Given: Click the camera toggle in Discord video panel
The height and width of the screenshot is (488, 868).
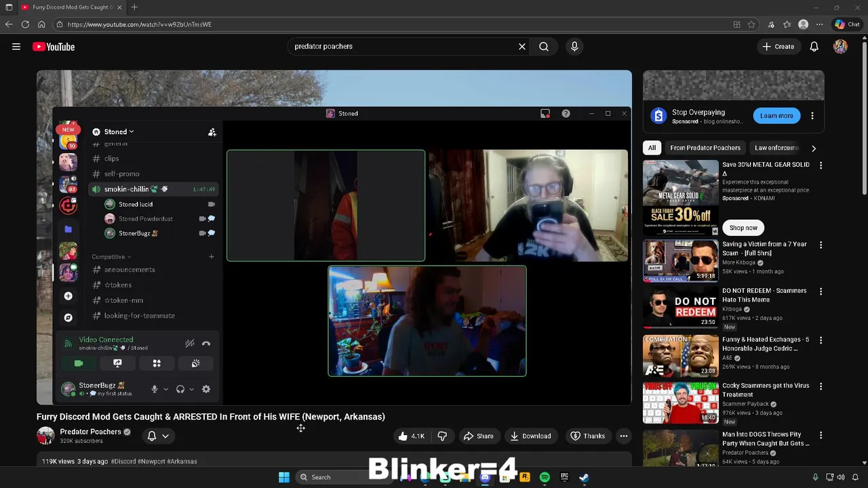Looking at the screenshot, I should pyautogui.click(x=79, y=363).
